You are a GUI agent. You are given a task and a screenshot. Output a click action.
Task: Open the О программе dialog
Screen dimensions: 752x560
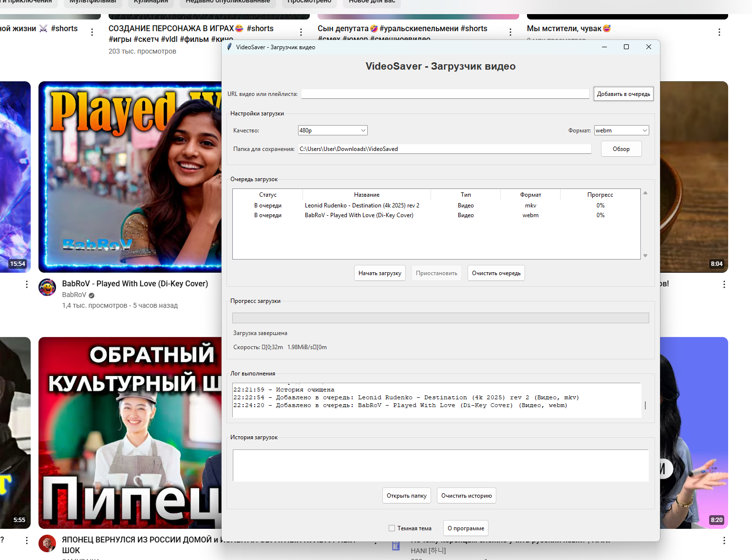click(x=466, y=528)
